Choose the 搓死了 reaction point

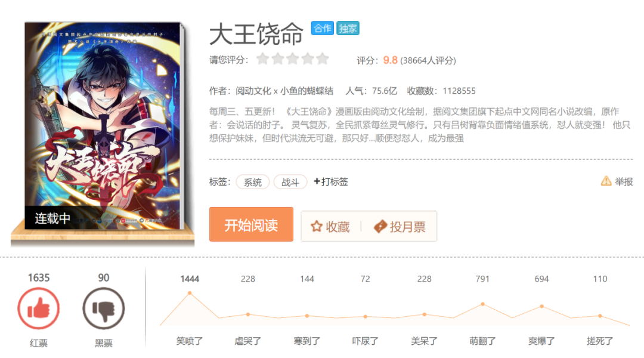pos(600,316)
